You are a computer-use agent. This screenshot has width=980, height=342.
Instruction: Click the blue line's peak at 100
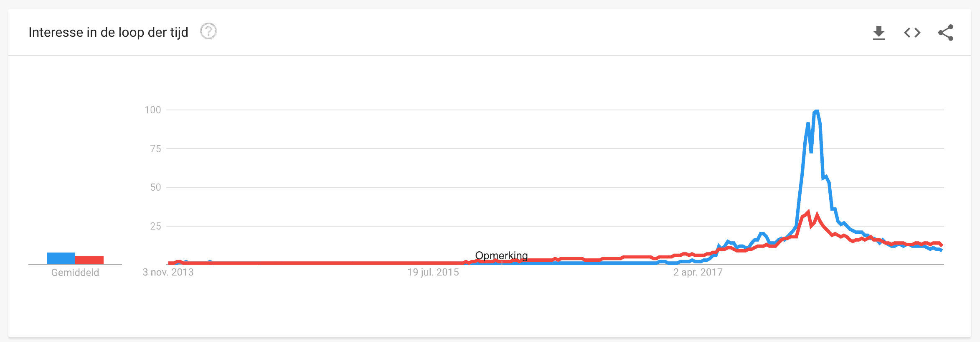coord(816,111)
